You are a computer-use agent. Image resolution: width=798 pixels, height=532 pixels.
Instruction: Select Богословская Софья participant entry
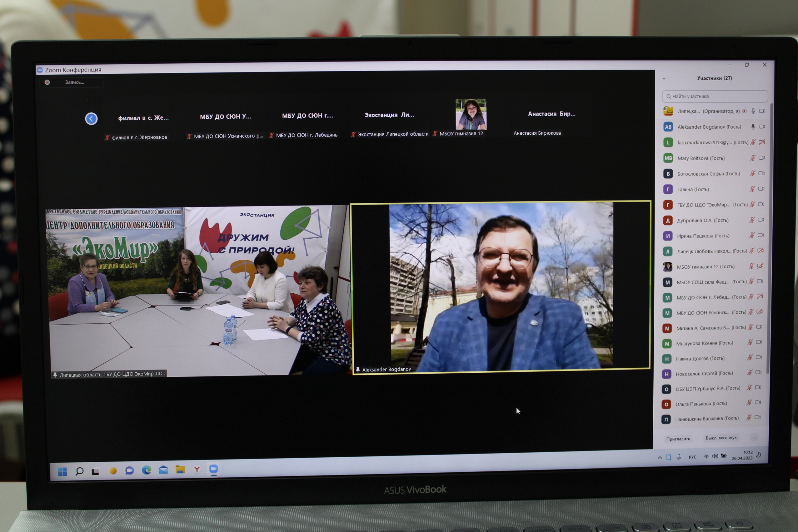tap(709, 174)
